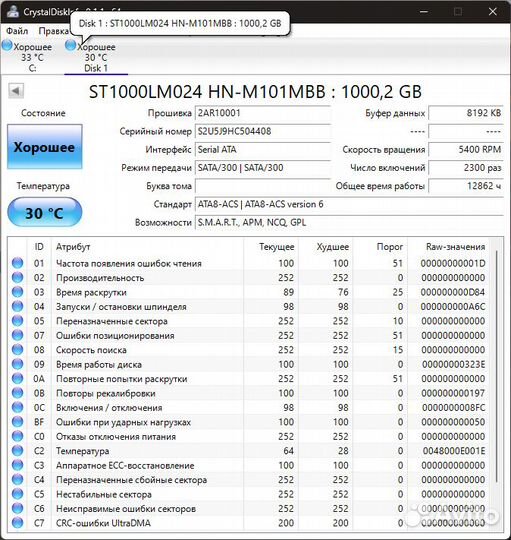Image resolution: width=511 pixels, height=540 pixels.
Task: Click blue status icon for attribute 0A
Action: click(17, 378)
